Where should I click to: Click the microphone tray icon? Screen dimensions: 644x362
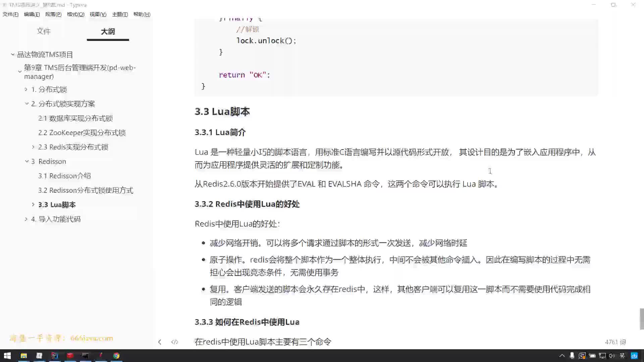pyautogui.click(x=572, y=356)
